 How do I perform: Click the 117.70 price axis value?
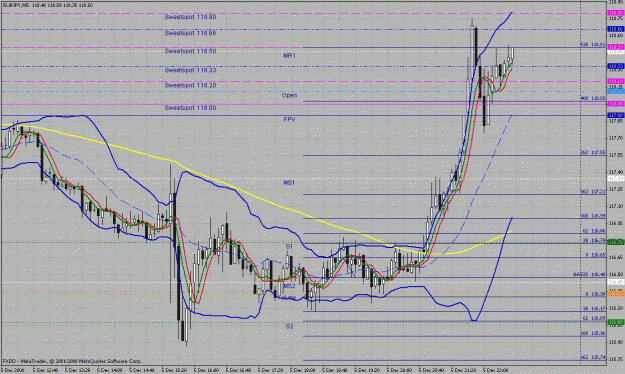tap(616, 138)
